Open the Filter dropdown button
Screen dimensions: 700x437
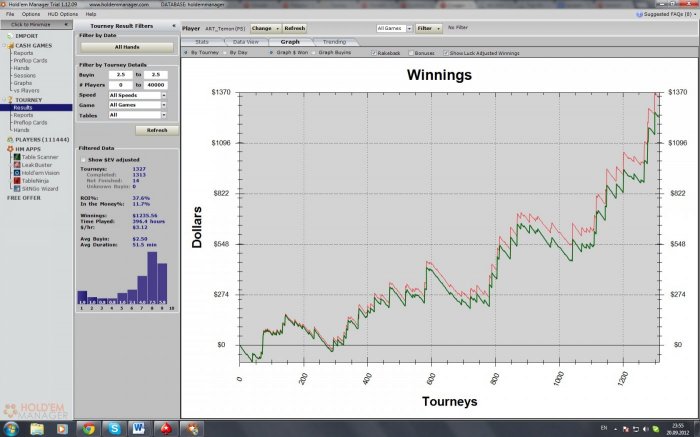pyautogui.click(x=429, y=28)
